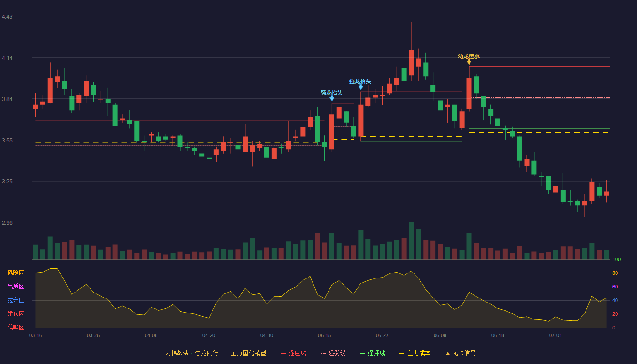
Task: Select the 风险区 zone label
Action: point(15,273)
